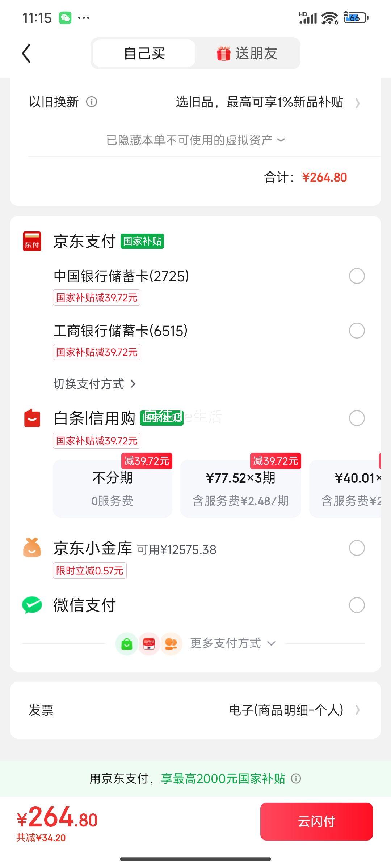Choose the ¥77.52×3期 installment option
This screenshot has height=868, width=391.
(x=241, y=488)
